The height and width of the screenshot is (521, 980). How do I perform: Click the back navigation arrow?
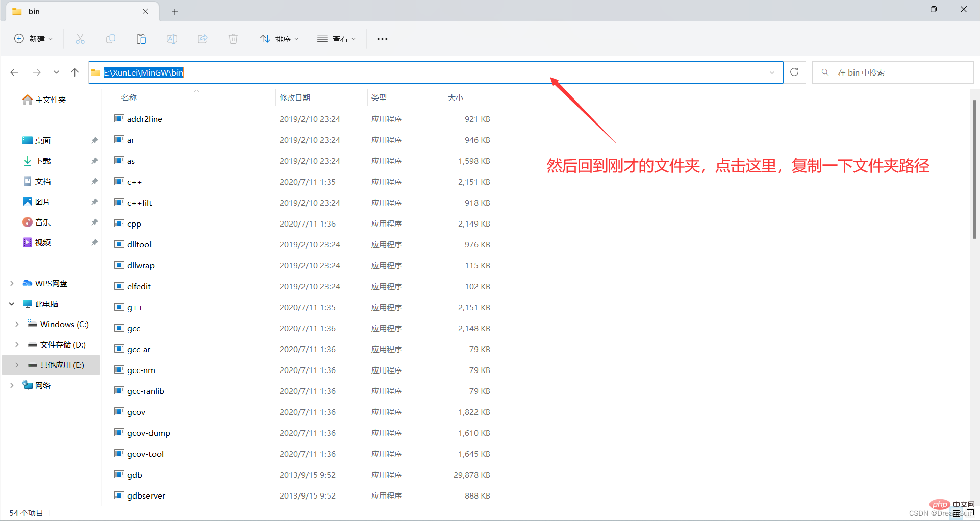(14, 72)
